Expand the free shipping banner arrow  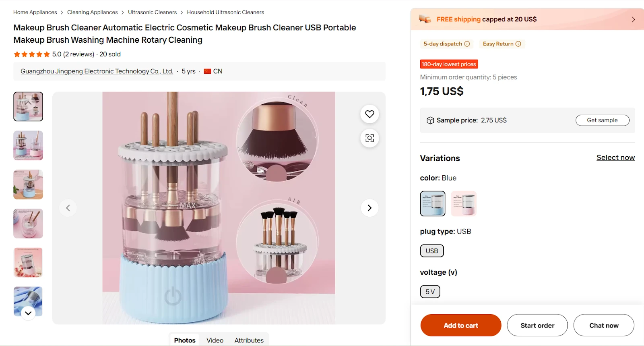633,19
